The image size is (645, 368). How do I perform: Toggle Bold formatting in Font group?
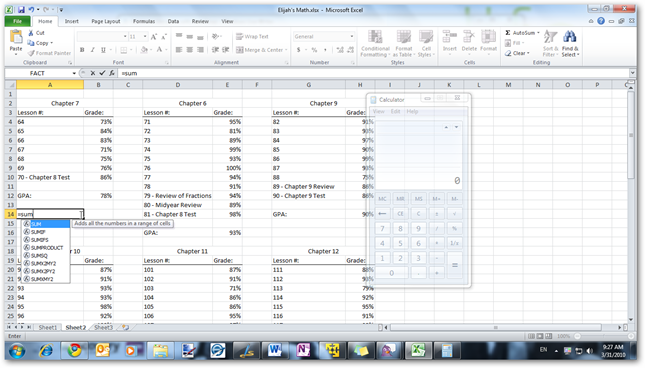pos(82,50)
